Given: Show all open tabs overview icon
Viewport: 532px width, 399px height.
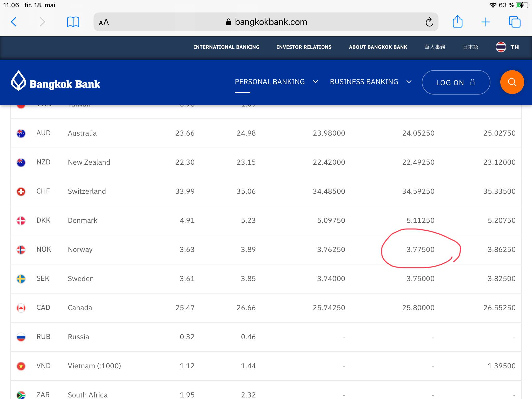Looking at the screenshot, I should click(x=514, y=22).
